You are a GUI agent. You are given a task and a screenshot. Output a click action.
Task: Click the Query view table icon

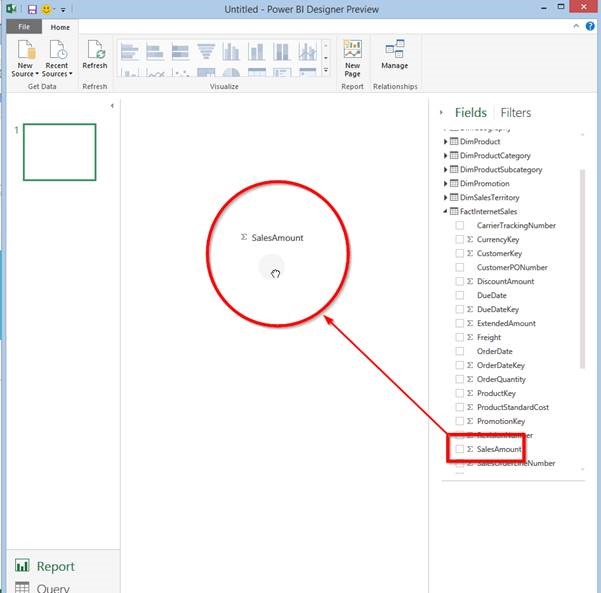click(22, 587)
